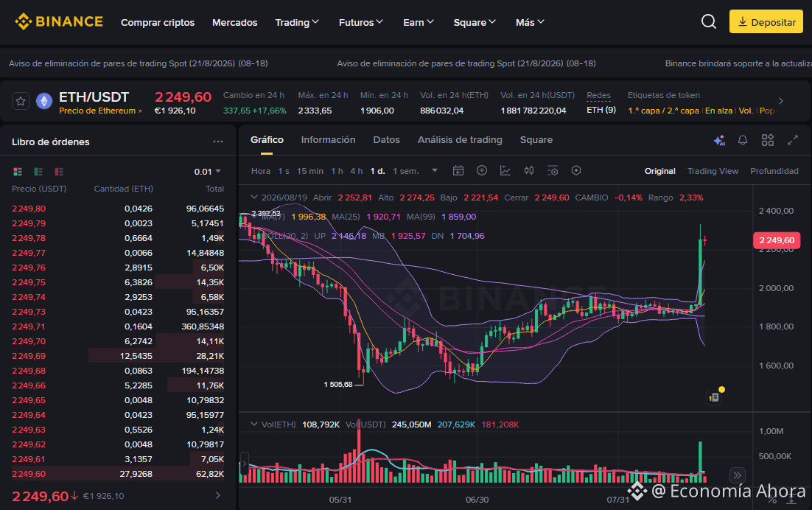This screenshot has width=812, height=510.
Task: Click the double arrow jump-to-latest icon
Action: coord(737,475)
